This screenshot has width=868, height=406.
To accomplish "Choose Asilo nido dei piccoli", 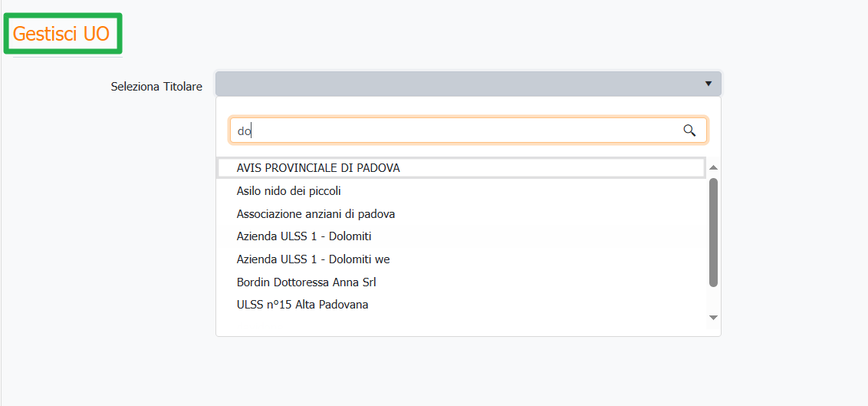I will coord(289,190).
